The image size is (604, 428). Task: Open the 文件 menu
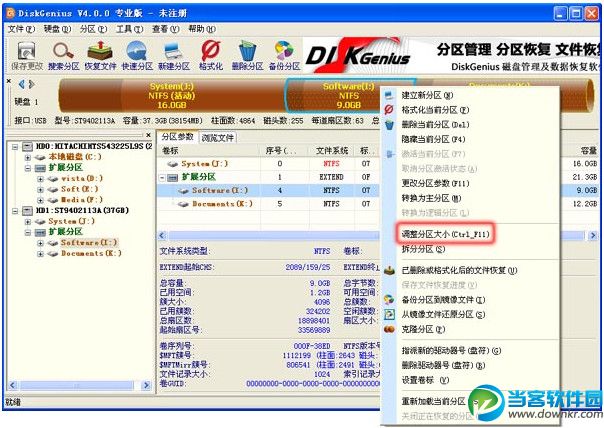pos(21,29)
